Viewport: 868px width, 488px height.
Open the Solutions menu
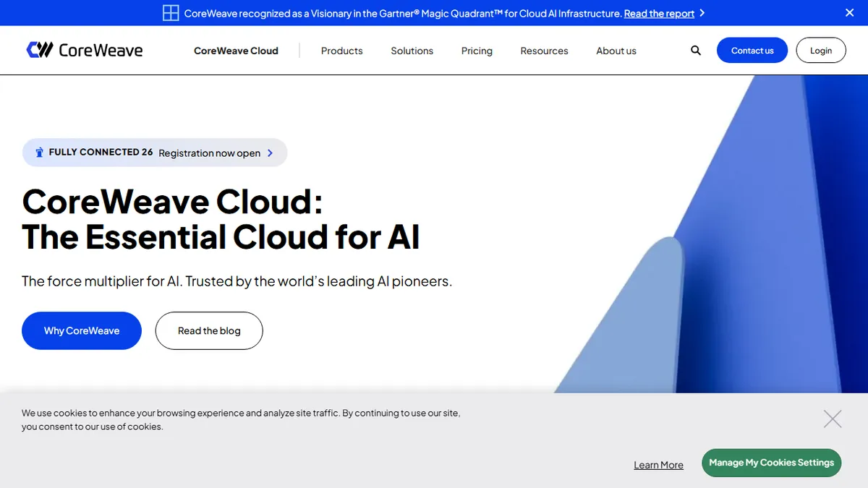click(x=412, y=51)
